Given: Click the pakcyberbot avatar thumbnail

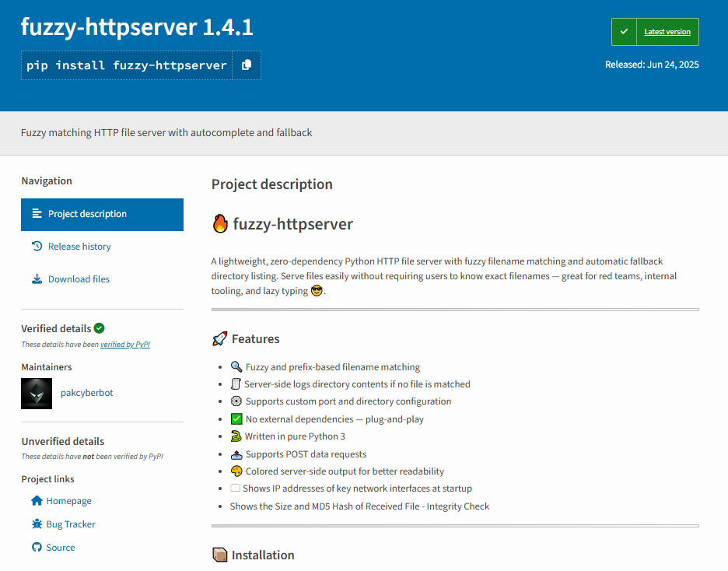Looking at the screenshot, I should pos(37,393).
